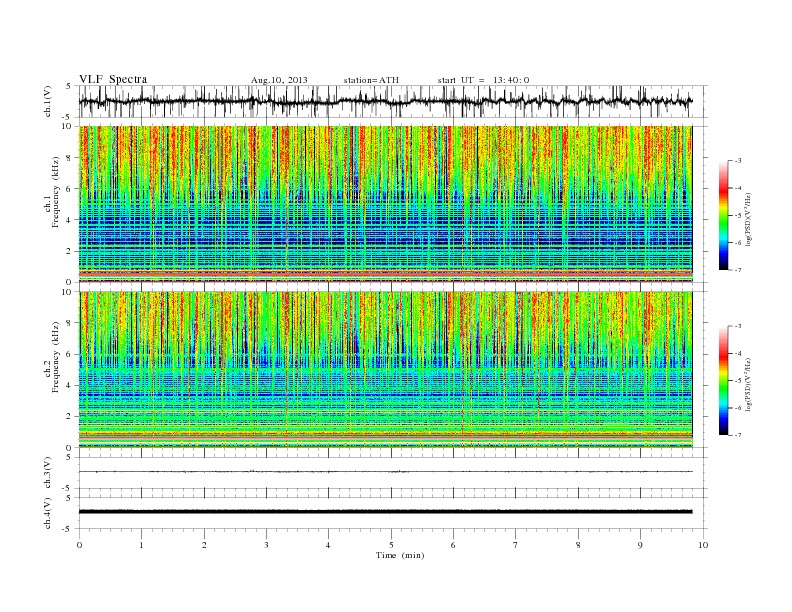Click the "ch.3(V)" axis label
The height and width of the screenshot is (612, 792).
click(48, 472)
